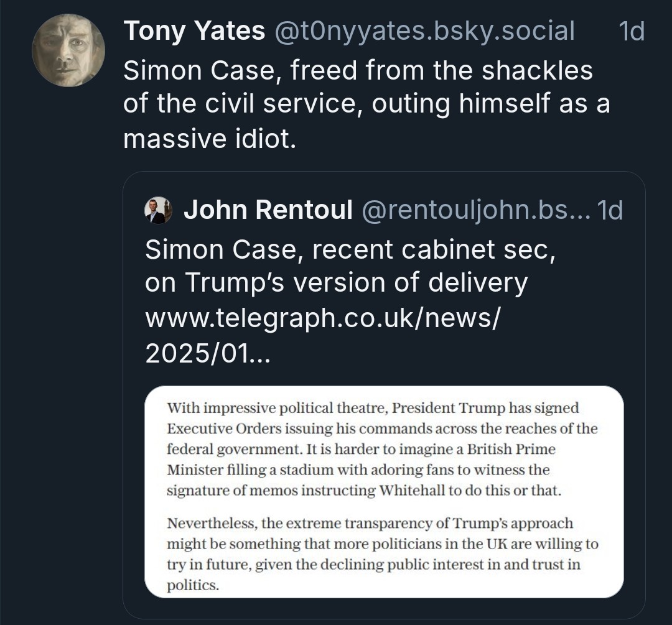The height and width of the screenshot is (625, 672).
Task: Open the @t0nyyates.bsky.social handle
Action: coord(424,30)
